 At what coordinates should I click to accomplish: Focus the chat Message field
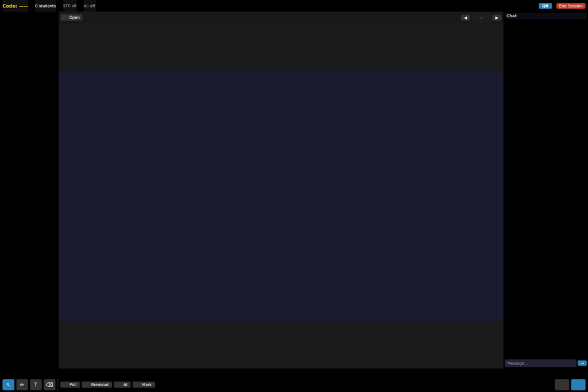tap(540, 363)
